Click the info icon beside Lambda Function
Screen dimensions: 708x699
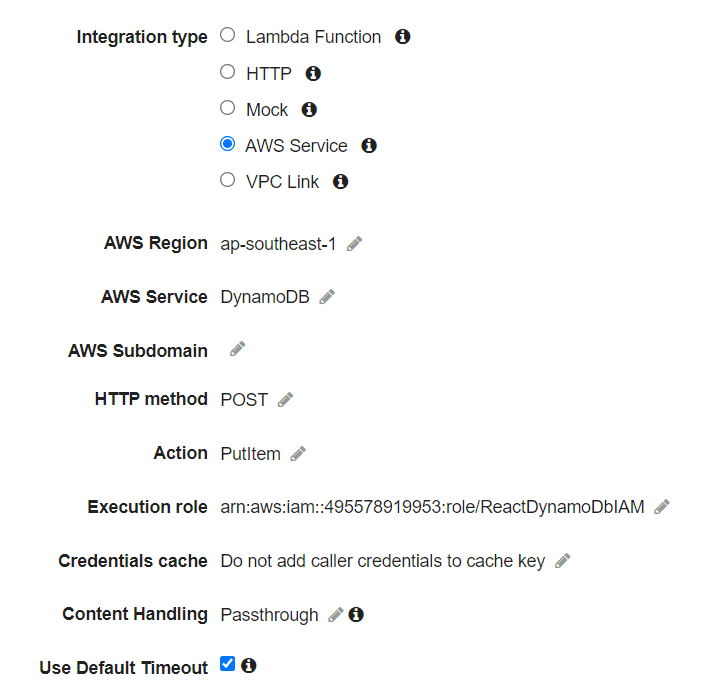[402, 37]
